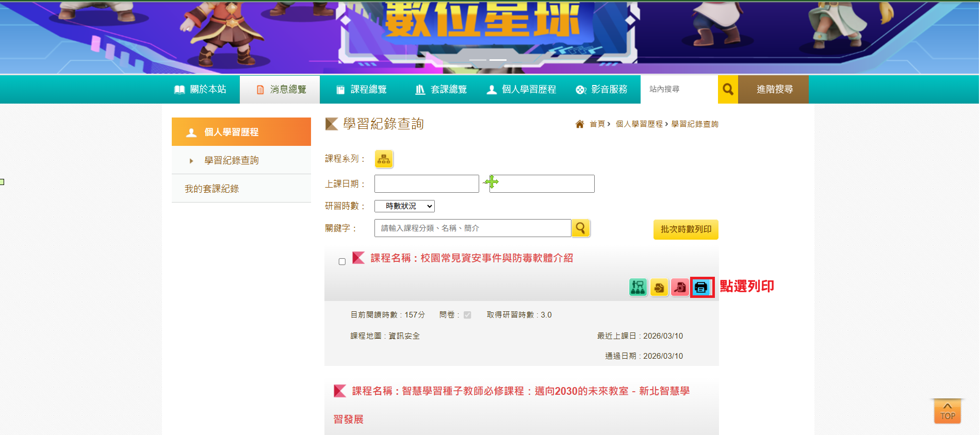This screenshot has width=980, height=435.
Task: Open 課程總覽 in navigation bar
Action: pyautogui.click(x=361, y=89)
